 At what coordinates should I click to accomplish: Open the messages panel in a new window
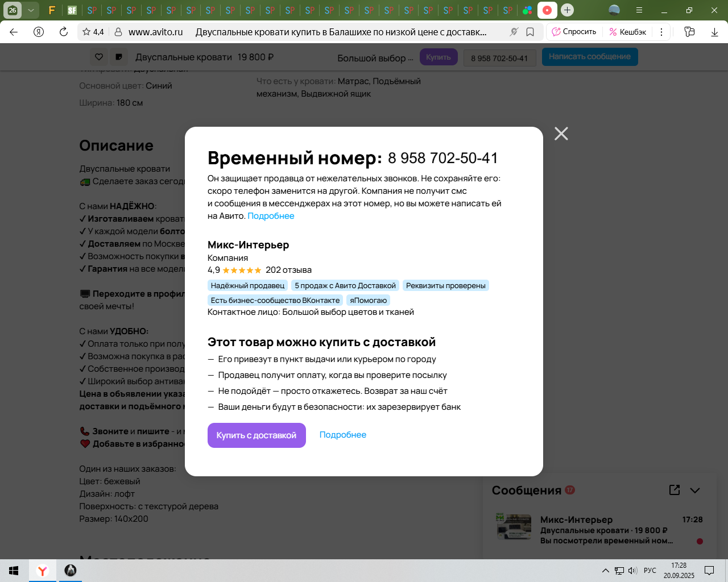point(675,490)
